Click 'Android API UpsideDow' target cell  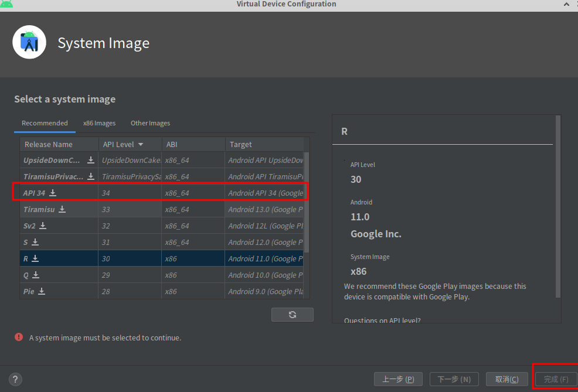point(264,161)
